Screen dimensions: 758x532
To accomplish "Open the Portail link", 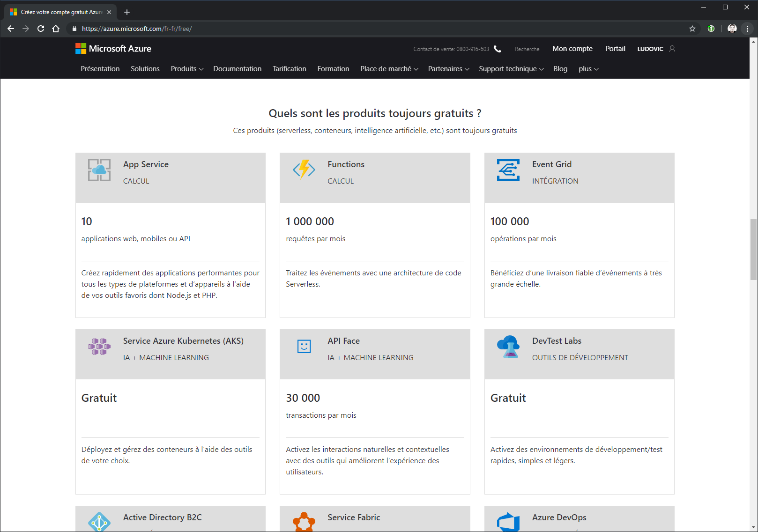I will (x=615, y=49).
